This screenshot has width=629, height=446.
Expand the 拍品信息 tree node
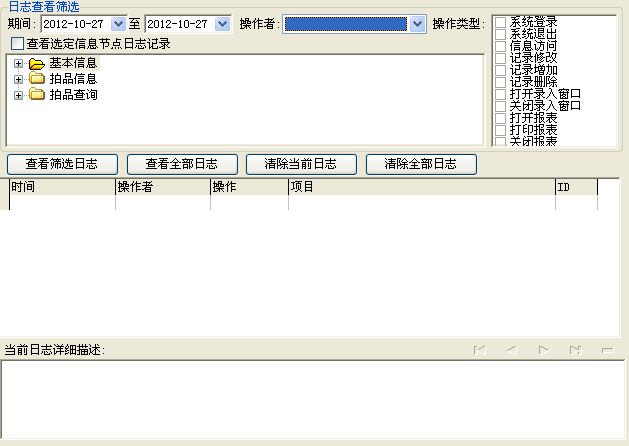18,79
